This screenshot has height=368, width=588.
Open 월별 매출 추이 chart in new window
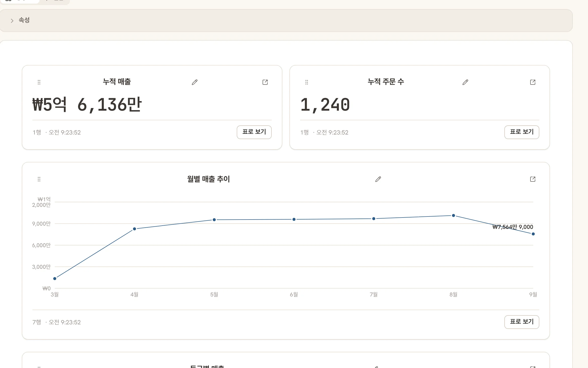(x=533, y=179)
